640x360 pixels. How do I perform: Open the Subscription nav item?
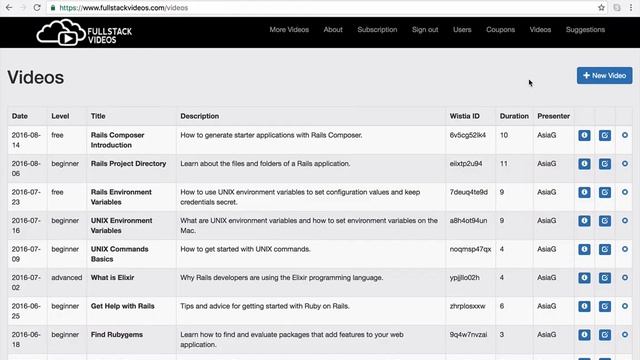(x=377, y=30)
